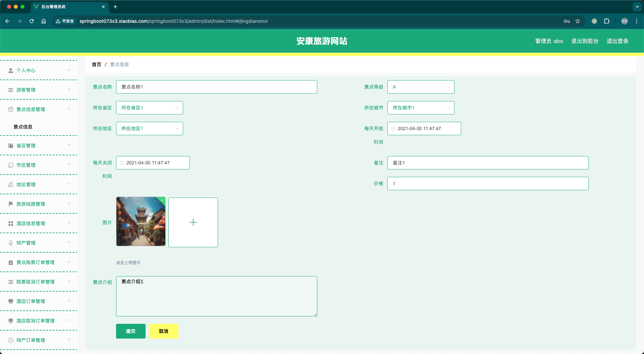Image resolution: width=644 pixels, height=354 pixels.
Task: Click the 安康旅游网站 site title
Action: pos(322,41)
